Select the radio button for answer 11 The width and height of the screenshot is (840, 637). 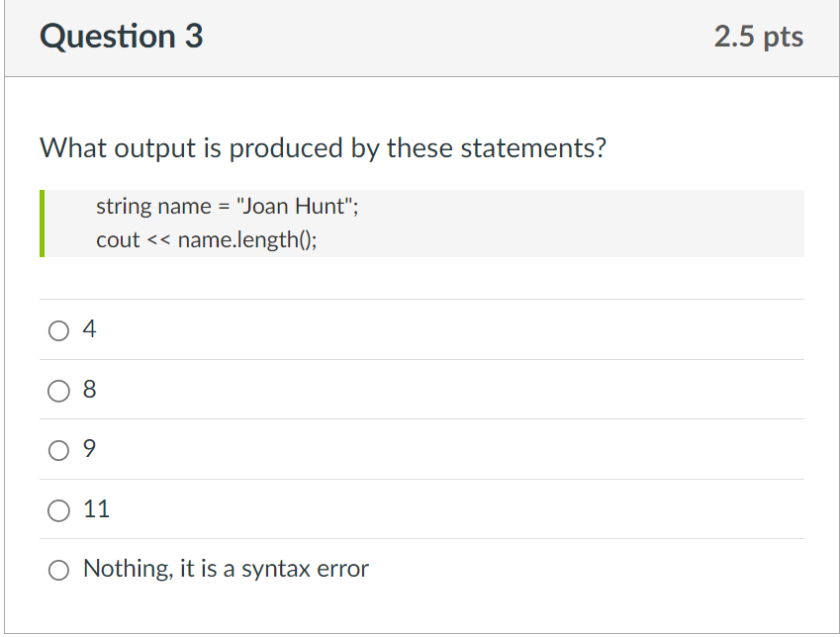[x=58, y=510]
